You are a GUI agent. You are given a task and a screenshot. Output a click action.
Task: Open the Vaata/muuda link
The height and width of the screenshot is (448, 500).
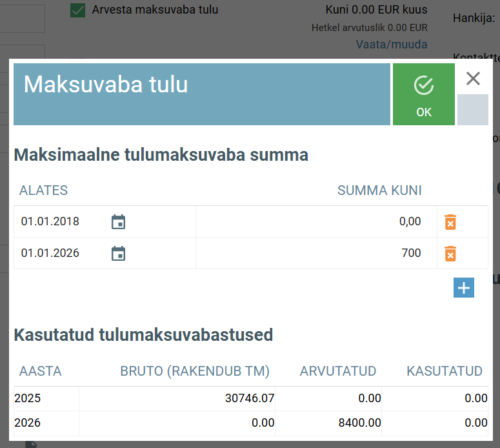[391, 45]
